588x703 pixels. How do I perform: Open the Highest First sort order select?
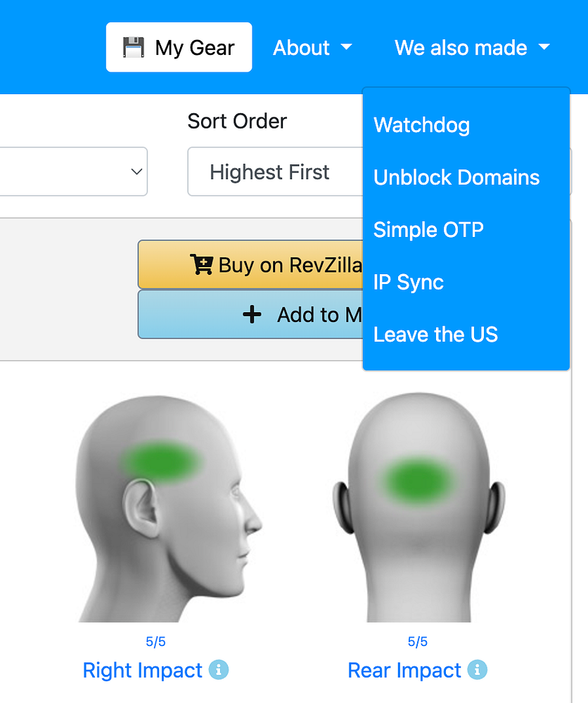tap(275, 172)
